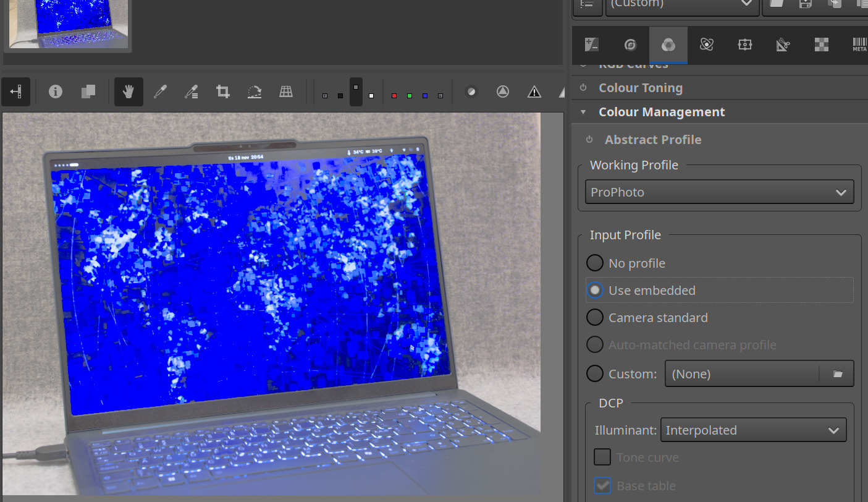Show image info overlay icon
Screen dimensions: 868x502
[x=56, y=92]
